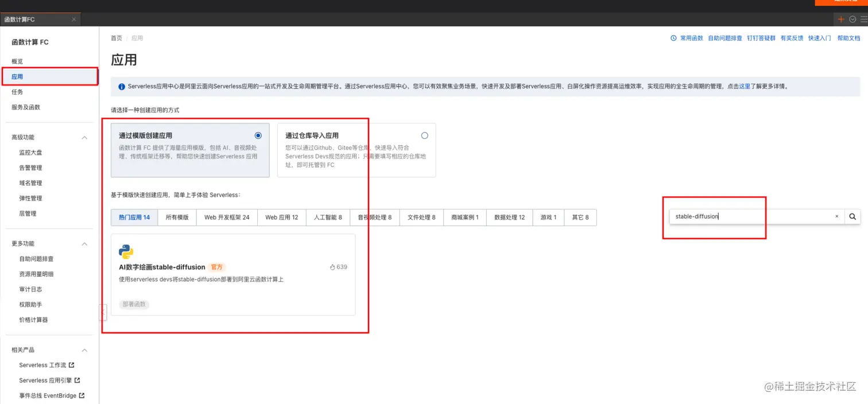Open 价格计算器
Viewport: 868px width, 404px height.
point(33,320)
